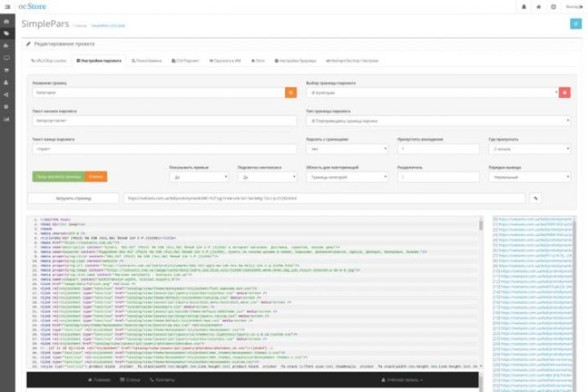
Task: Open the Логи tab
Action: click(258, 60)
